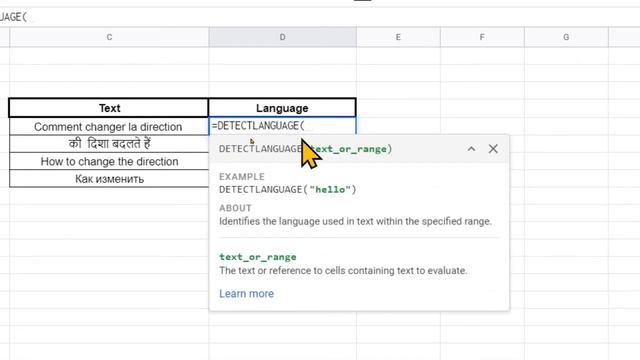Screen dimensions: 640x360
Task: Select column D header
Action: (282, 37)
